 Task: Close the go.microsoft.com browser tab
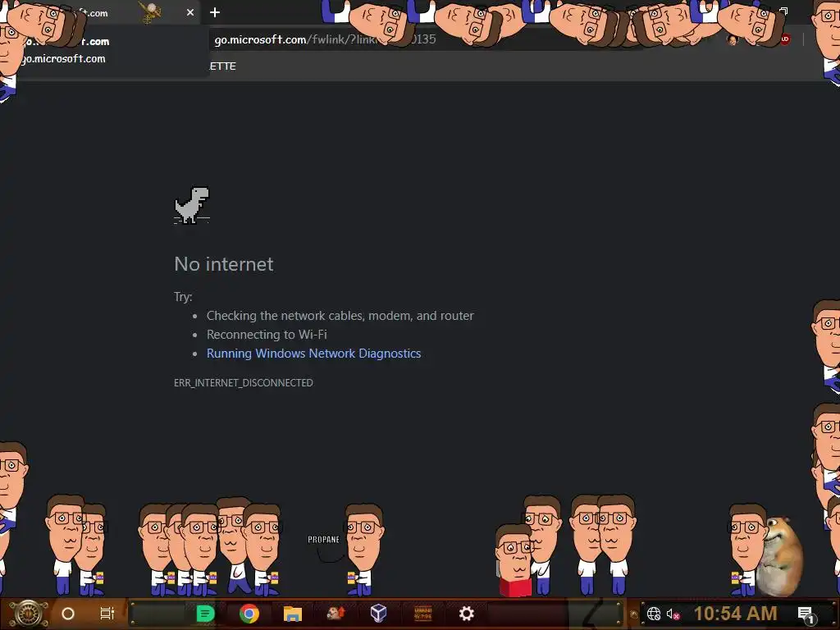click(x=190, y=12)
